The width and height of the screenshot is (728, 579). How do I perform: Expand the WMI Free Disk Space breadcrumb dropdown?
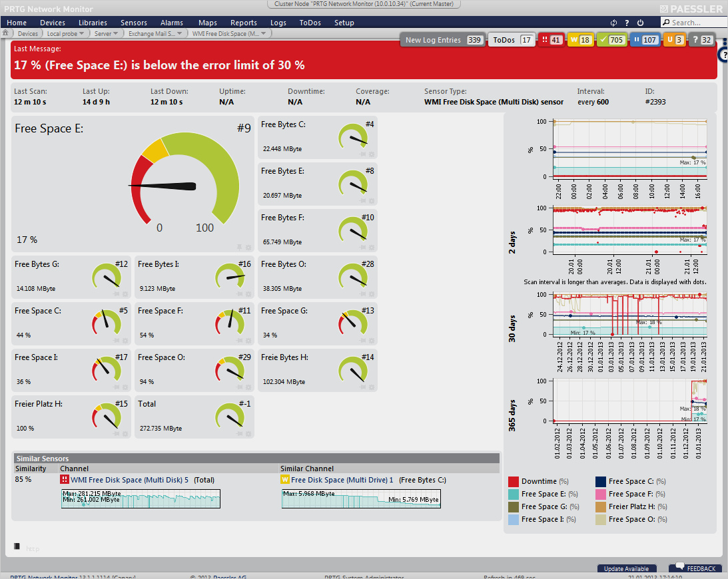click(x=263, y=33)
